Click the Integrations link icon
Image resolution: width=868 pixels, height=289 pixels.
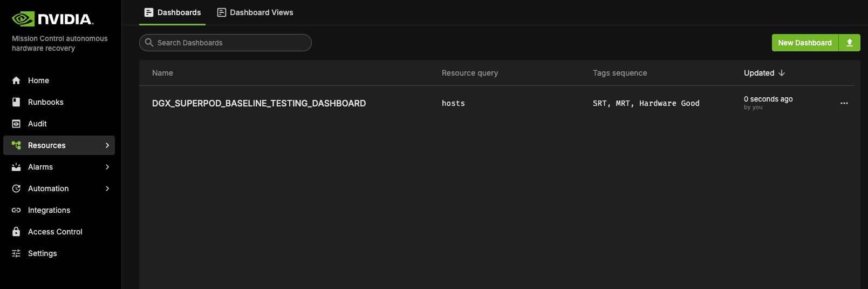(16, 210)
